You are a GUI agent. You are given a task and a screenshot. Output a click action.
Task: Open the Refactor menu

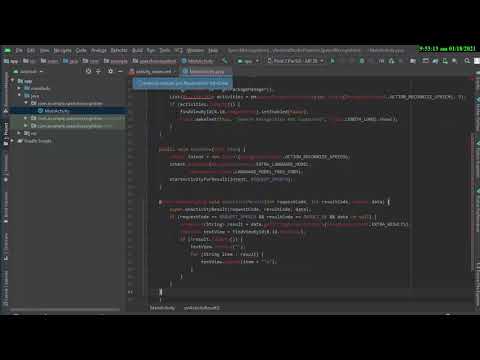[119, 50]
